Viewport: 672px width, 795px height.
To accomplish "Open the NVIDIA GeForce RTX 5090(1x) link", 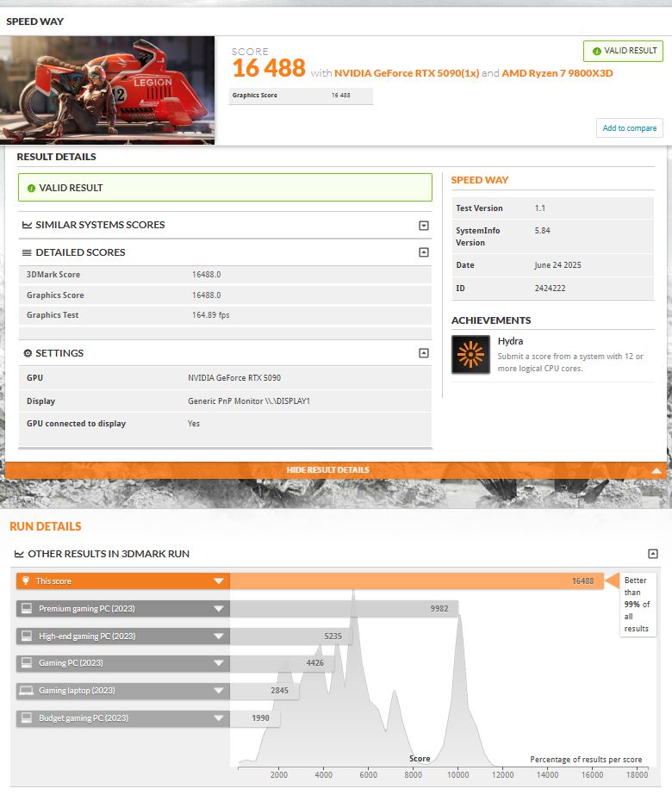I will tap(407, 73).
